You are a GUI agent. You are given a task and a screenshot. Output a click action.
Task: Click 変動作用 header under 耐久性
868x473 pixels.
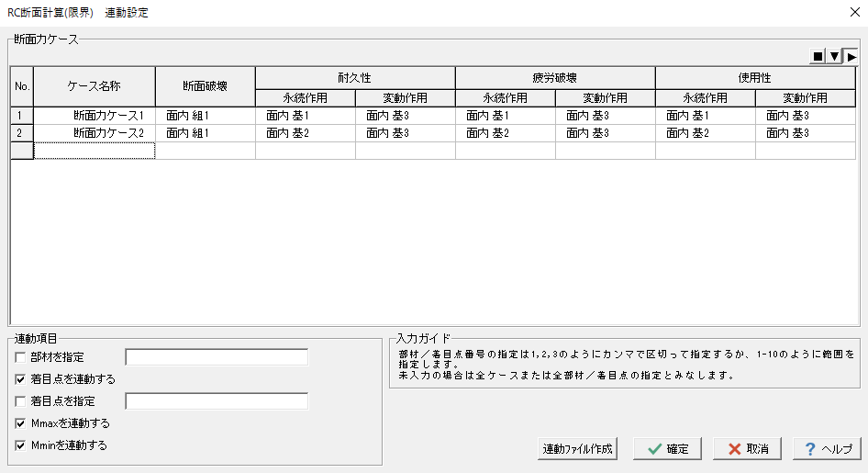[x=406, y=98]
